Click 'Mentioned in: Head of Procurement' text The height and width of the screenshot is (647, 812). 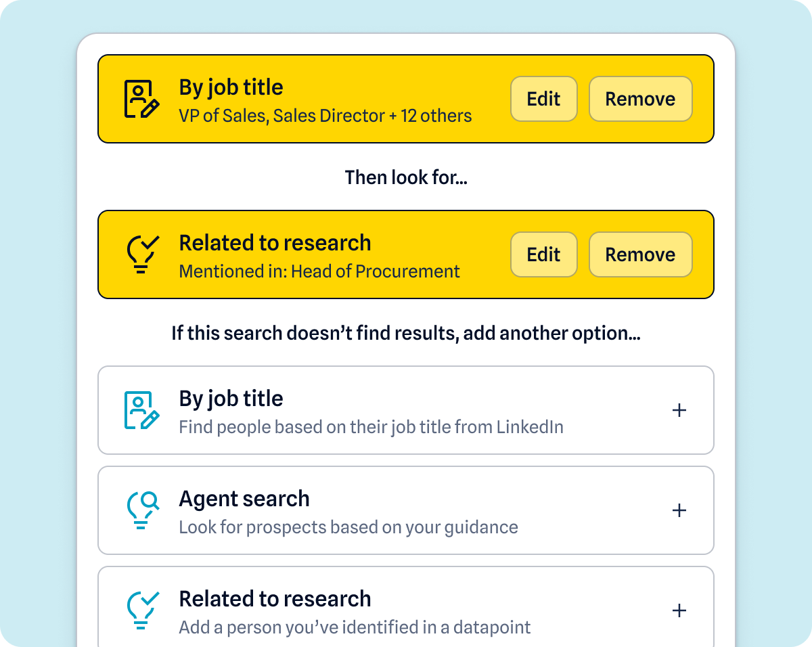click(x=319, y=271)
